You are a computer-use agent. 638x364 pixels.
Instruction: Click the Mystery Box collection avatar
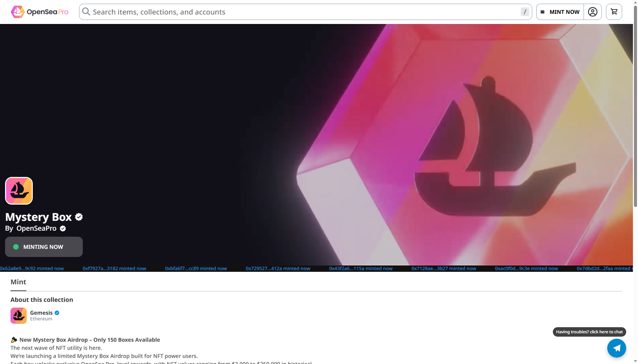[x=19, y=191]
